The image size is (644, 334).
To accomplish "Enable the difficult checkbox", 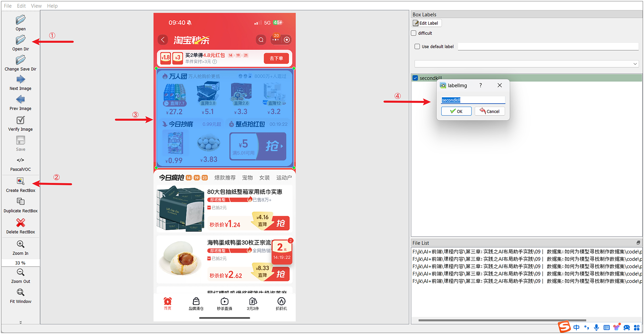I will 414,33.
